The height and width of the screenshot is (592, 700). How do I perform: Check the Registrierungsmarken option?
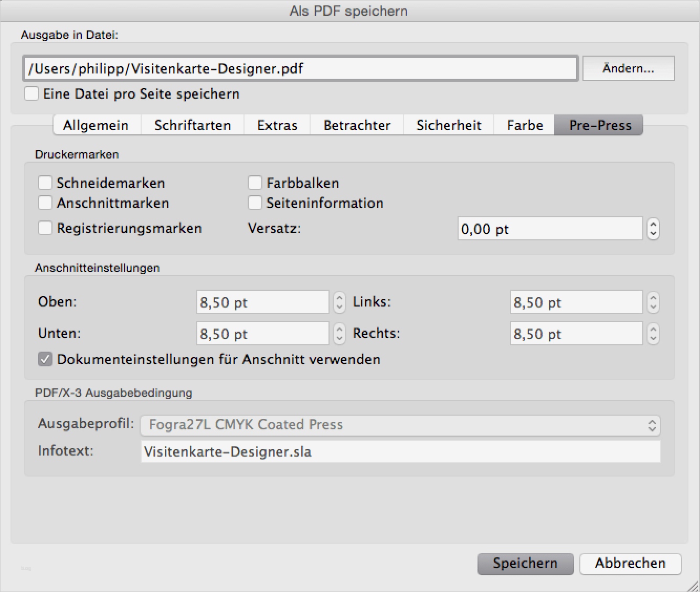(45, 228)
